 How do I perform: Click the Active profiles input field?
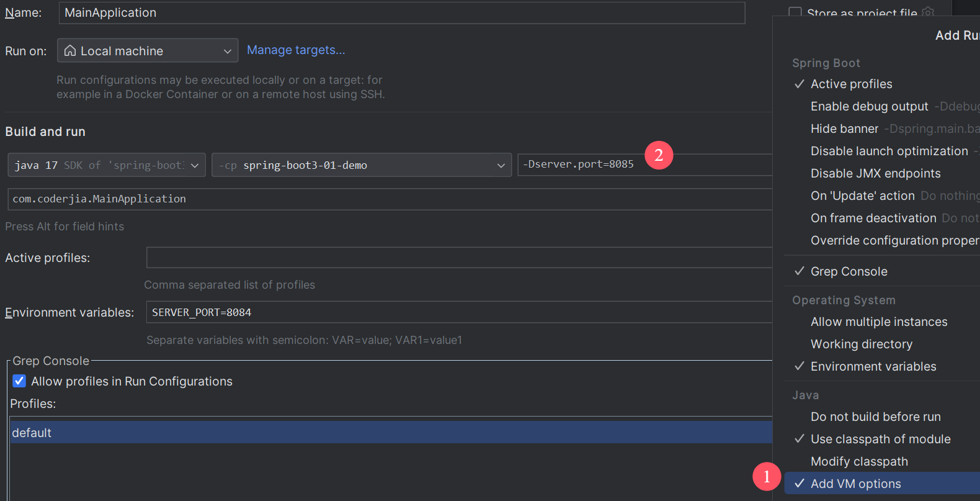coord(459,258)
